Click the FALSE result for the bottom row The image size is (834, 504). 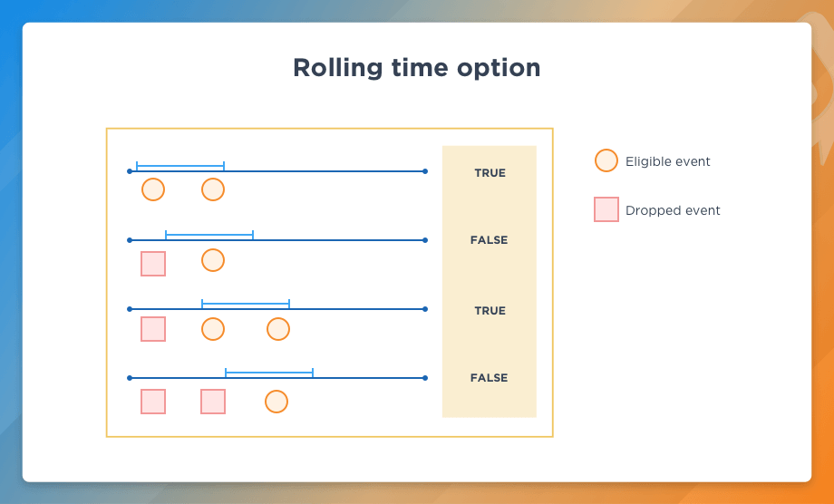[x=490, y=378]
